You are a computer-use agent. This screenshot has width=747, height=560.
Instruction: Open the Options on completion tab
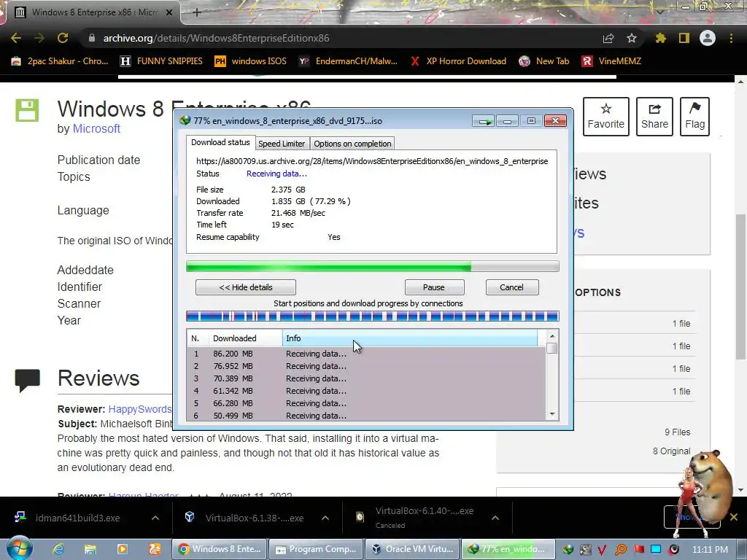(352, 144)
